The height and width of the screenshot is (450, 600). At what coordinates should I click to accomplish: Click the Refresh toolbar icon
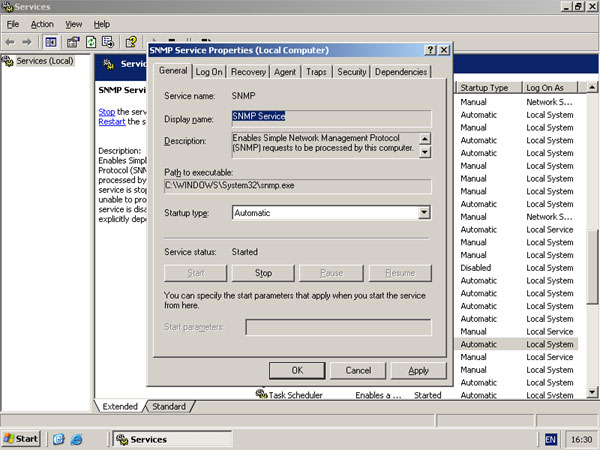[x=91, y=42]
